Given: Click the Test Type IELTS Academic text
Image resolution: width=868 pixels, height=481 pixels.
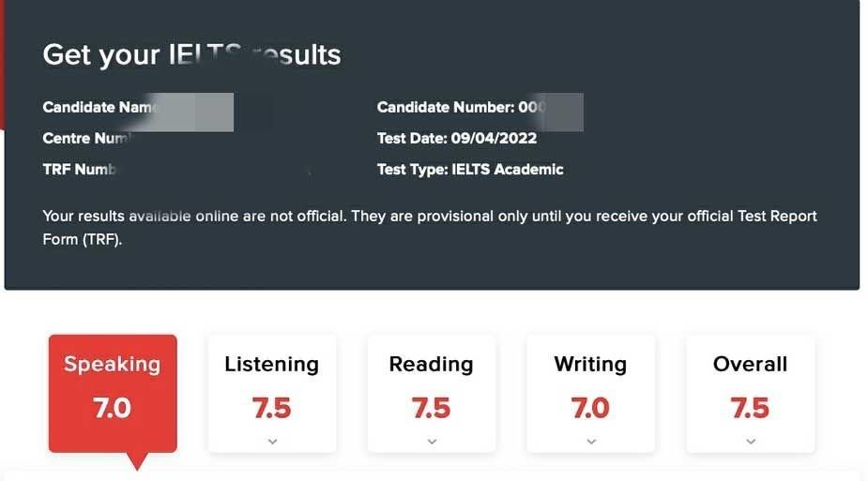Looking at the screenshot, I should point(470,170).
